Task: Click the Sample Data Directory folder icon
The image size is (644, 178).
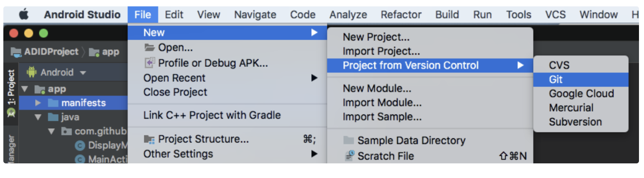Action: (349, 140)
